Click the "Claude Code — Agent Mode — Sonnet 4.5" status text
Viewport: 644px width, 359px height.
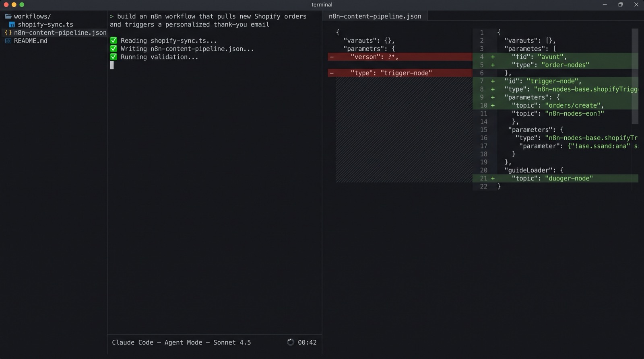(x=181, y=343)
